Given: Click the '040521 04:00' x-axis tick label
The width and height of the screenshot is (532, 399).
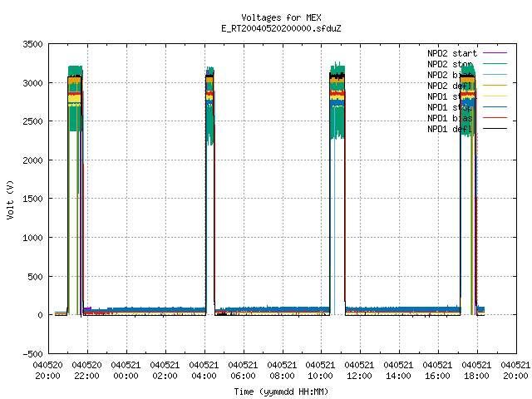Looking at the screenshot, I should tap(204, 371).
